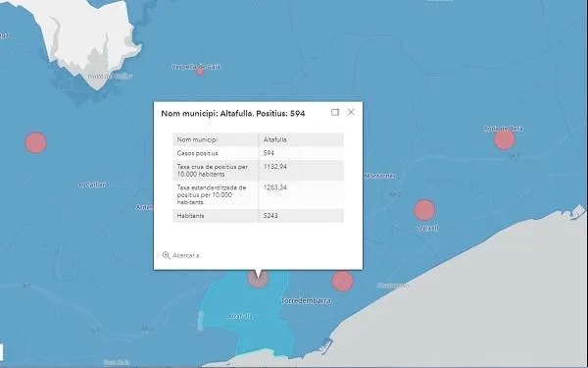The width and height of the screenshot is (588, 368).
Task: Maximize the Altafulla popup window
Action: coord(335,112)
